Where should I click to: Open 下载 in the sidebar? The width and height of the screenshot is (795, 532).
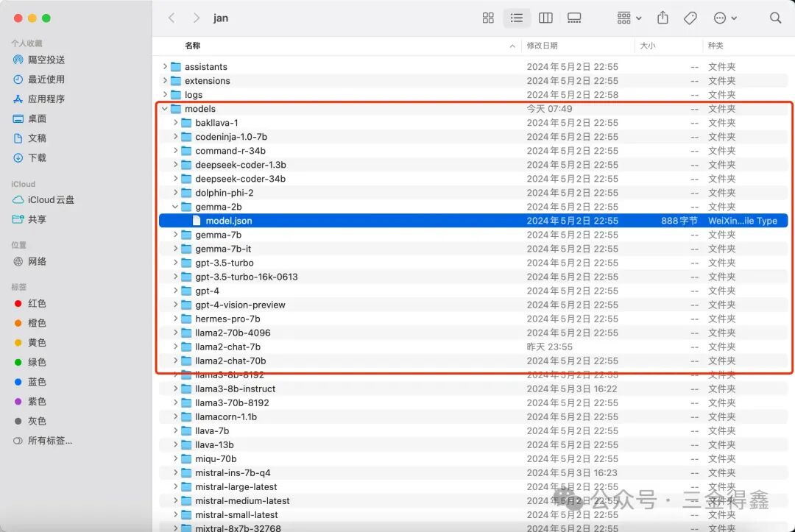click(37, 157)
